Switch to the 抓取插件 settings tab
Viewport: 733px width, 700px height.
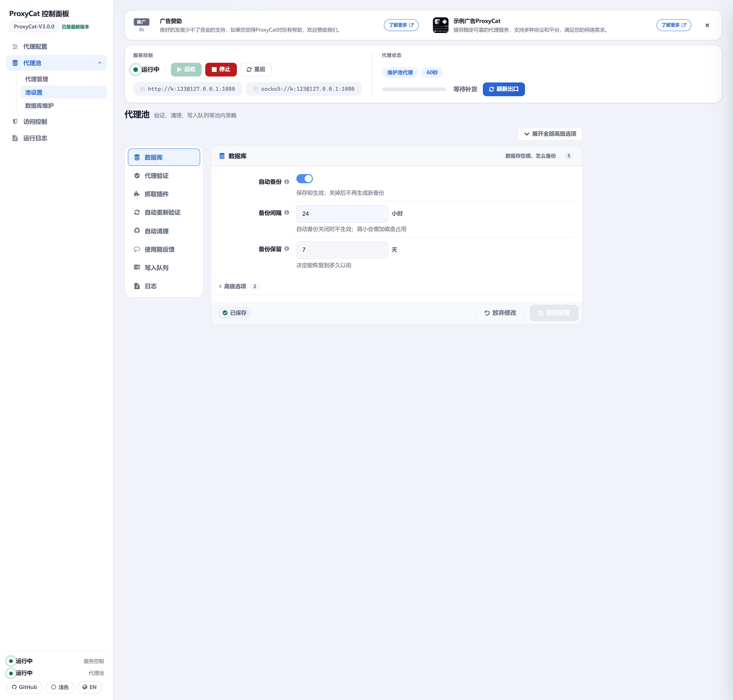coord(164,194)
